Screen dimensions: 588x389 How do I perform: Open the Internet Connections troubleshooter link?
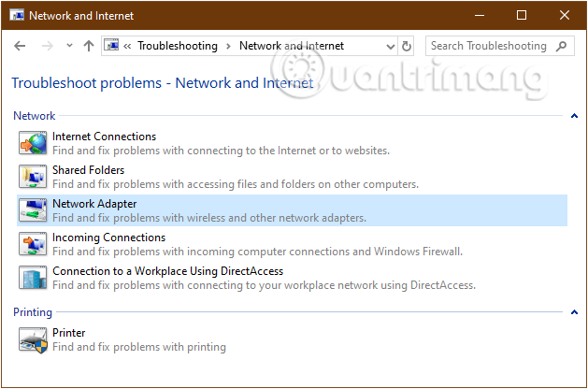click(104, 137)
